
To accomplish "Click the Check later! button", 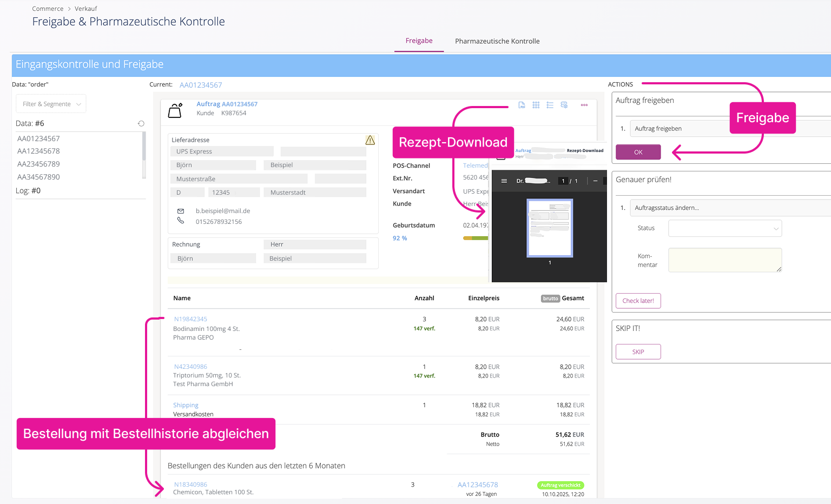I will tap(638, 301).
